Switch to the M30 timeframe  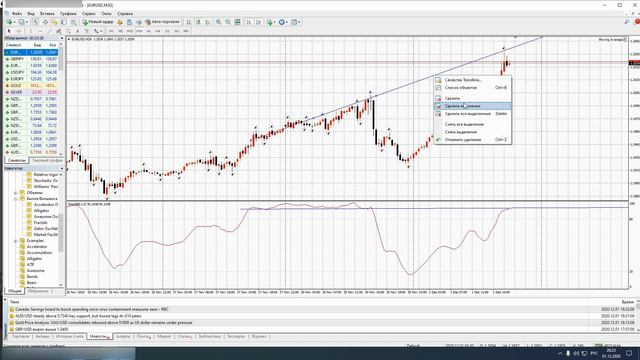(139, 31)
